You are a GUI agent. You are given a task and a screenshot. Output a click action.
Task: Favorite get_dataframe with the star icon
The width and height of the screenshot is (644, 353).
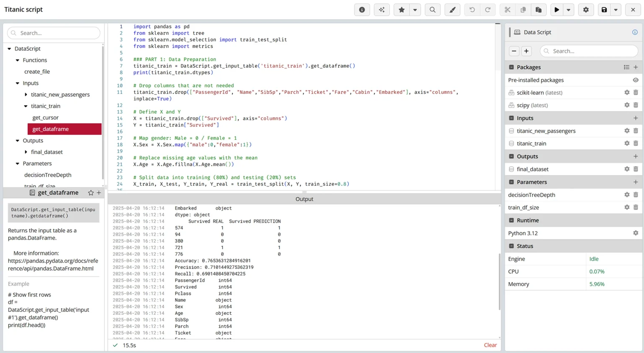[x=91, y=193]
